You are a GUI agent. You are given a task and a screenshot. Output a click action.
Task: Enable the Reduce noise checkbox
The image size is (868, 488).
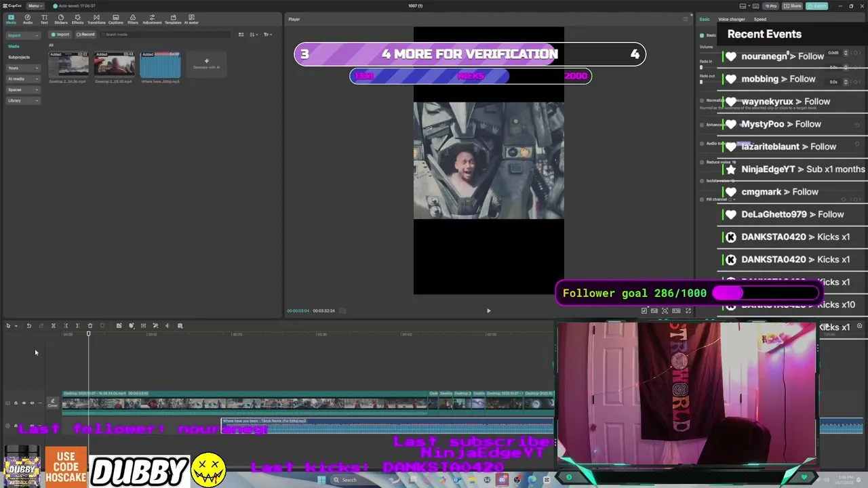[x=702, y=163]
